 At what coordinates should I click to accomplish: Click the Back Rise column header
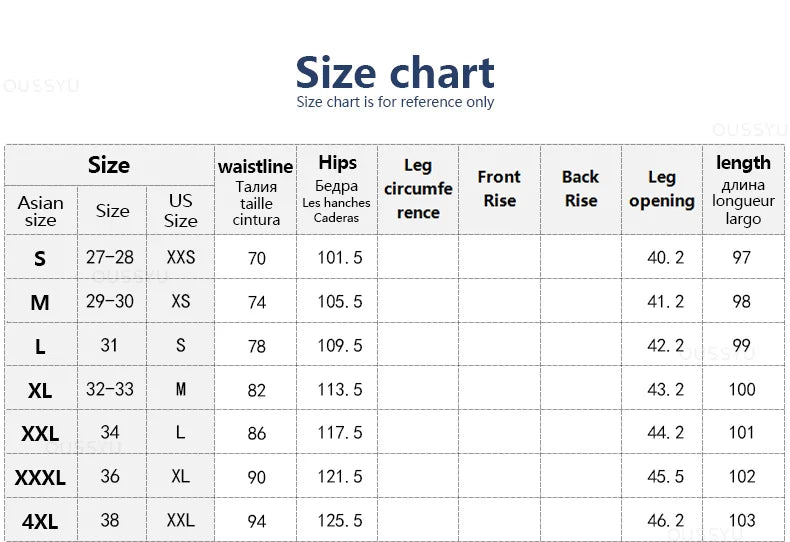[580, 188]
